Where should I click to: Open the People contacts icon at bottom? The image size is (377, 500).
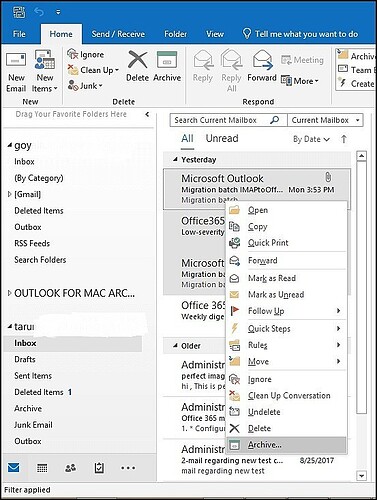point(70,468)
